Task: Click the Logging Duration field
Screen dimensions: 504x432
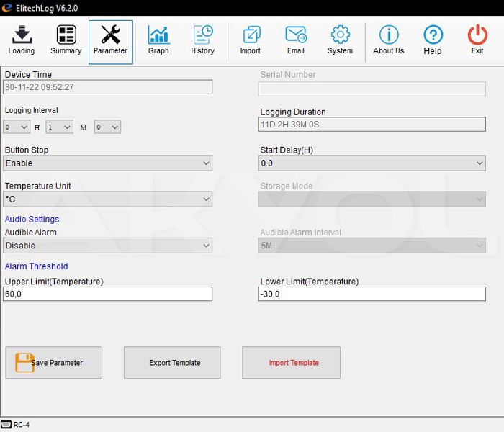Action: [372, 125]
